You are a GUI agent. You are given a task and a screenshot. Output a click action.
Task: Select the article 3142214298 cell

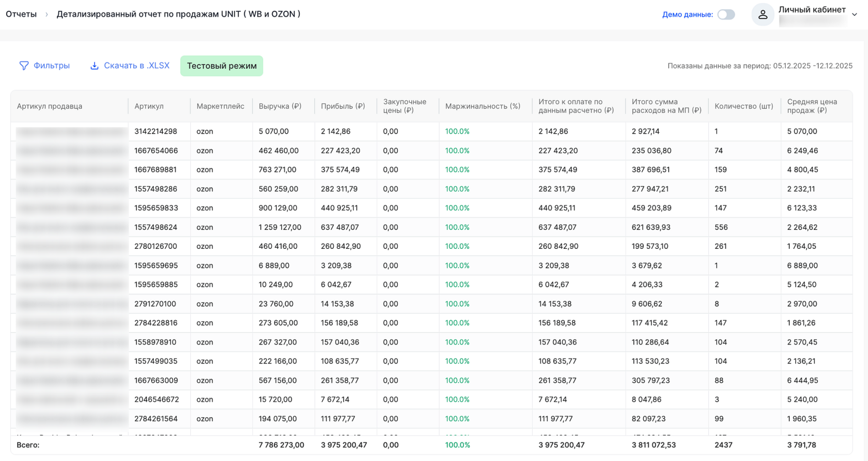tap(156, 132)
